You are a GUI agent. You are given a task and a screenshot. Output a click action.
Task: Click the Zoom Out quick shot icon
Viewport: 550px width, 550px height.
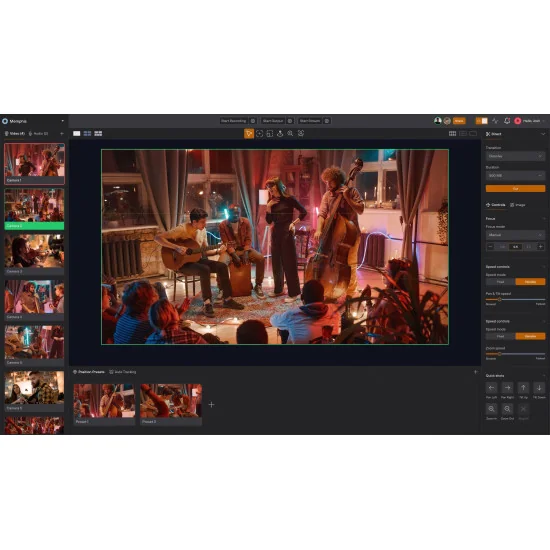coord(507,409)
